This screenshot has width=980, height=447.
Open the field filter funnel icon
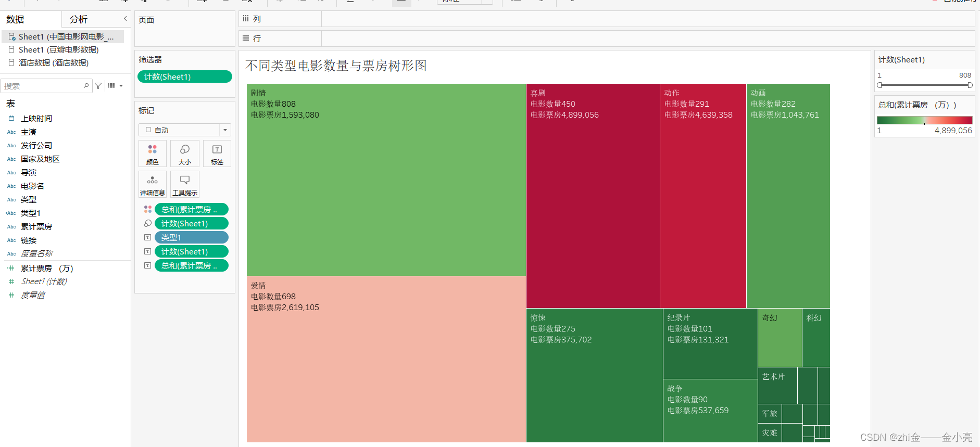click(98, 86)
